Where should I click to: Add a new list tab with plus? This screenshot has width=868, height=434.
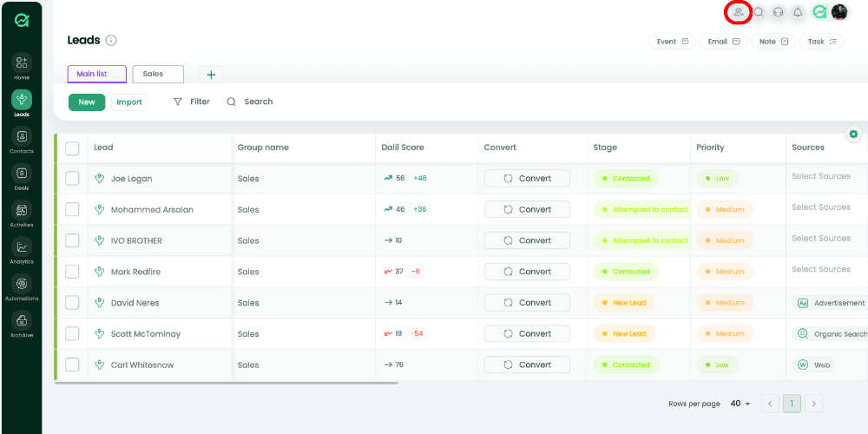(211, 75)
